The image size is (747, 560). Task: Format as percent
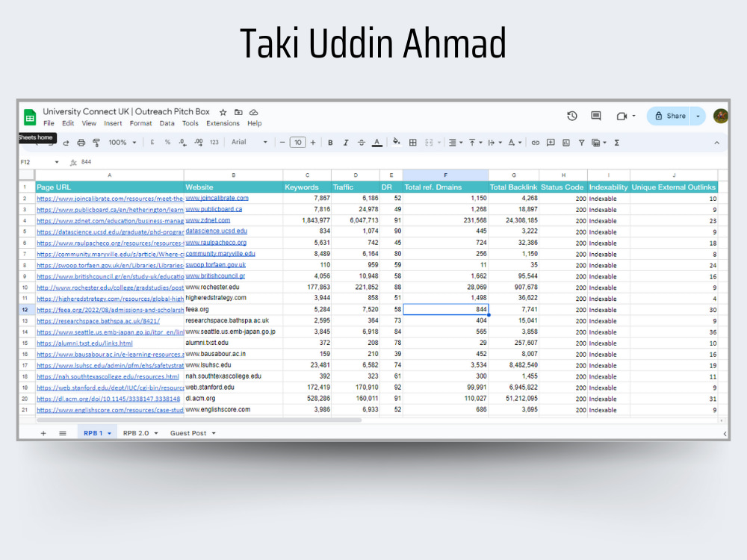click(167, 143)
